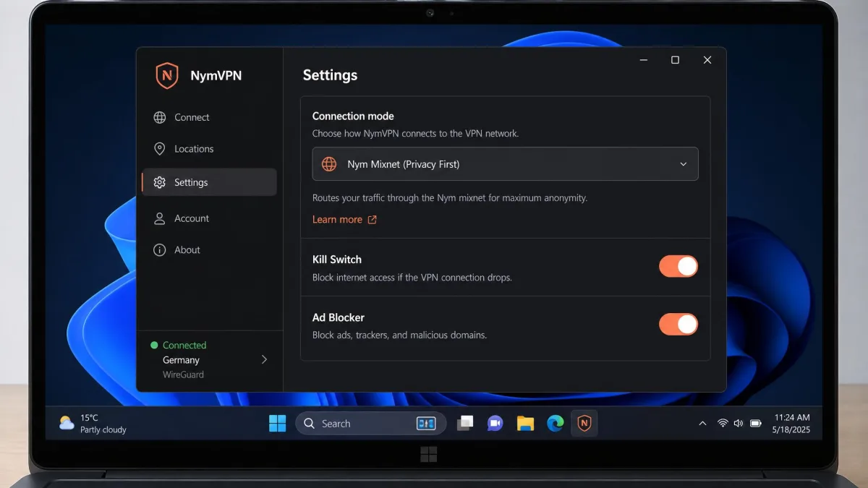868x488 pixels.
Task: Click the Germany location text
Action: [x=181, y=360]
